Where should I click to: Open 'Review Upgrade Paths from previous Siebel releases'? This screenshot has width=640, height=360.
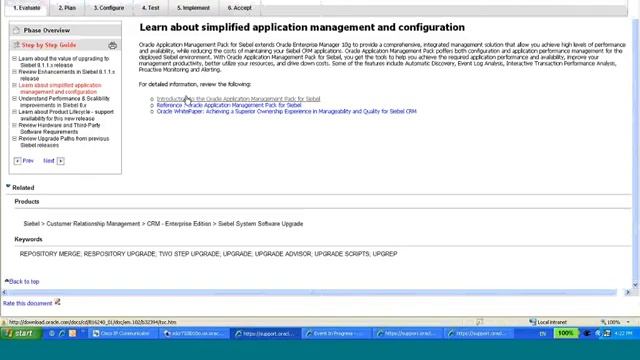(64, 142)
